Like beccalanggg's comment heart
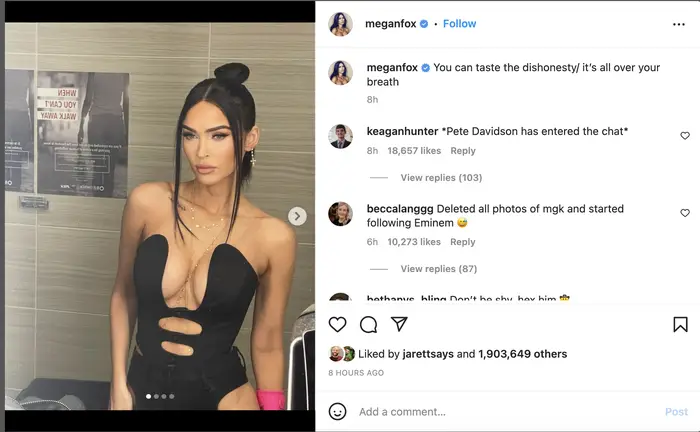The height and width of the screenshot is (432, 700). click(x=685, y=213)
